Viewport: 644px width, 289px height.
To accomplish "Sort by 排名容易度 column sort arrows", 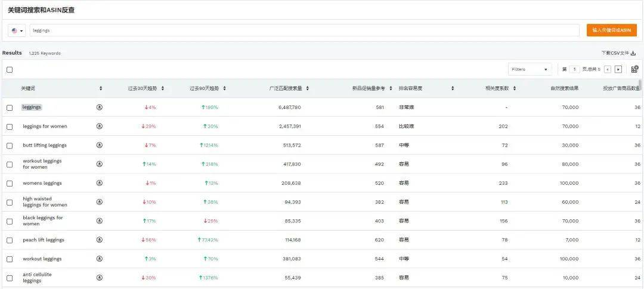I will 453,89.
